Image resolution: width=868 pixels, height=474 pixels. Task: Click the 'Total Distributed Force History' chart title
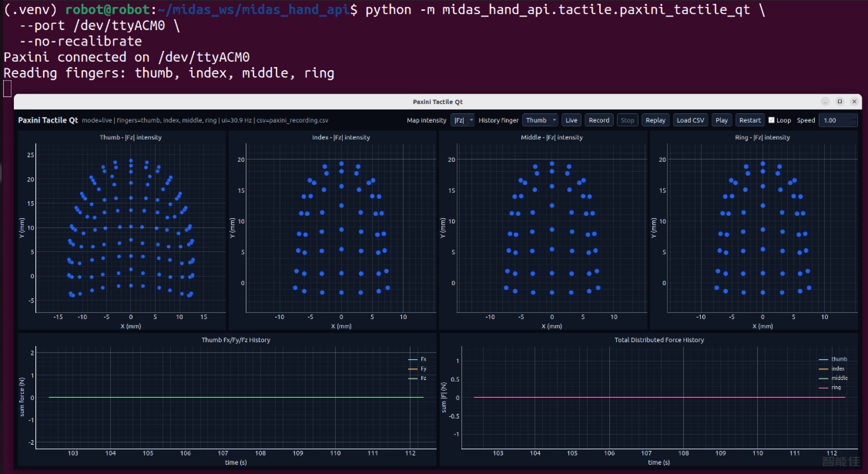(x=659, y=340)
